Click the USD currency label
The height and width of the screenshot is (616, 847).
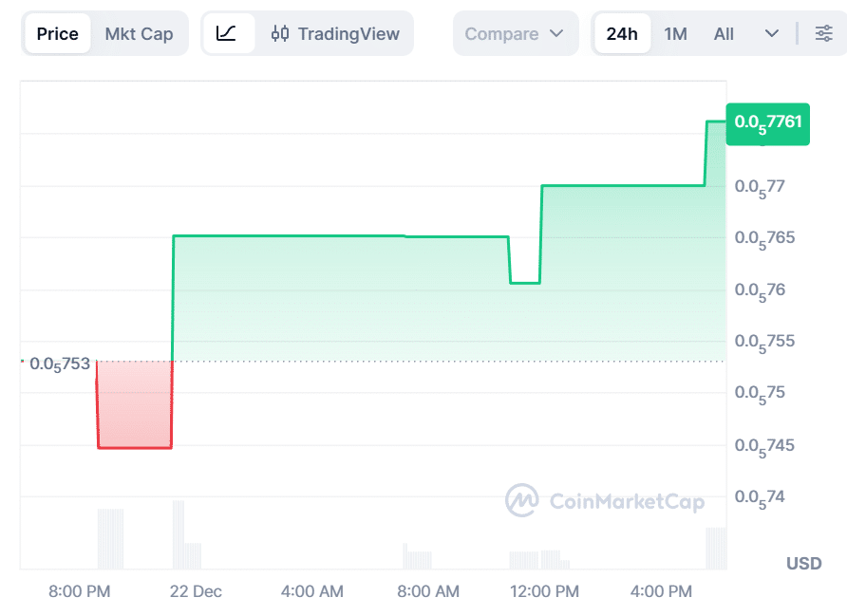(803, 564)
